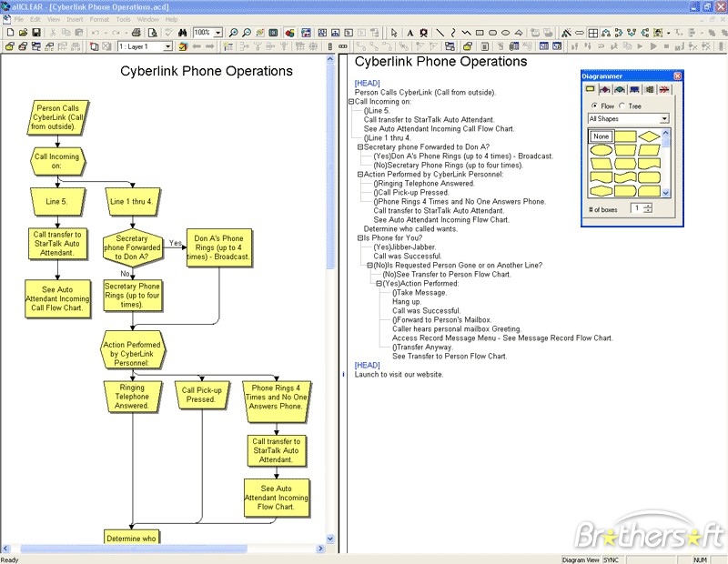The height and width of the screenshot is (564, 728).
Task: Open the Tools menu
Action: (123, 18)
